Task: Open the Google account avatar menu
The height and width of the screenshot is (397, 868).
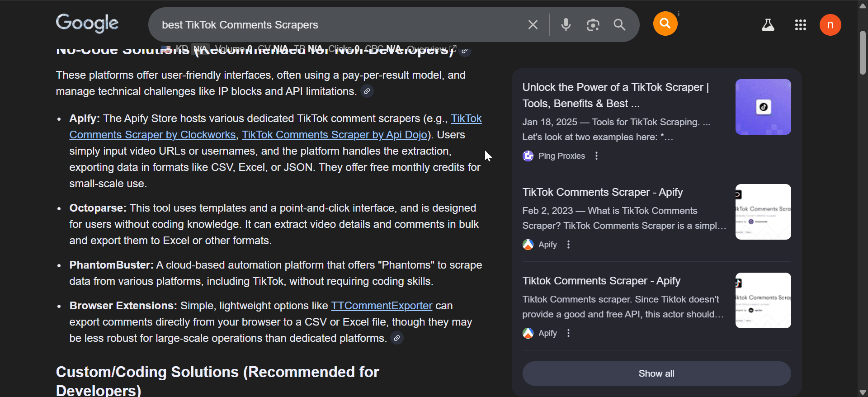Action: [830, 25]
